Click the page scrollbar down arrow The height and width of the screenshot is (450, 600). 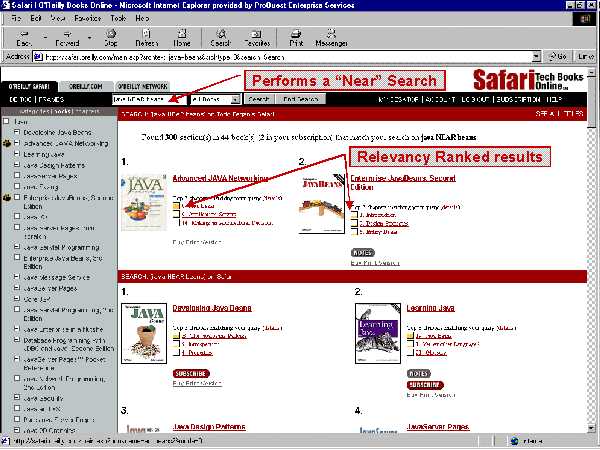click(592, 428)
